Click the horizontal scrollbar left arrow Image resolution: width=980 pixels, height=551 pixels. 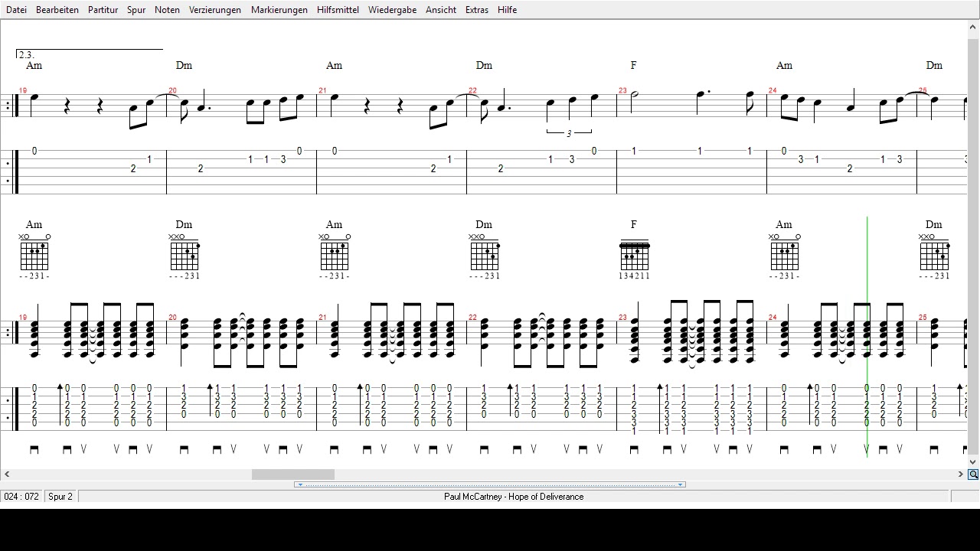[7, 474]
